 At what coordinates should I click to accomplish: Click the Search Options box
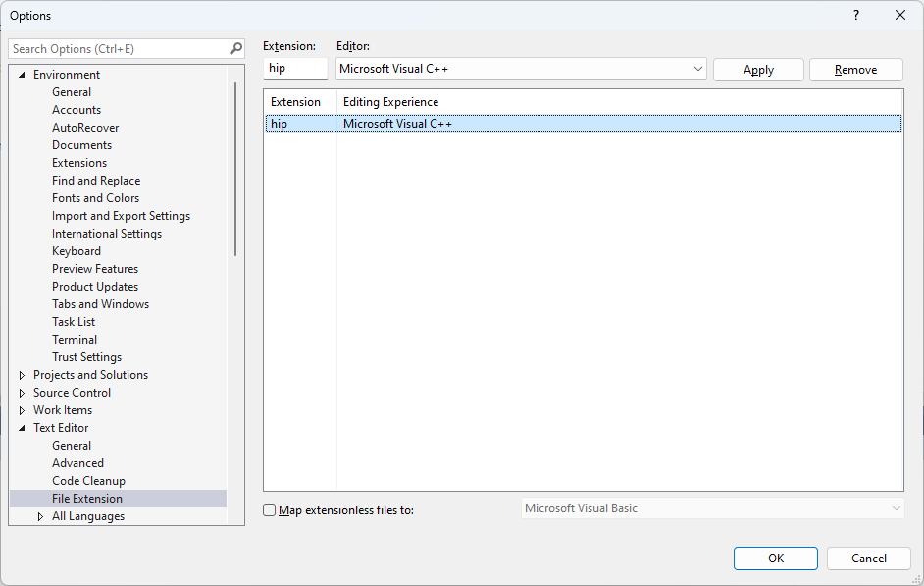pos(118,47)
